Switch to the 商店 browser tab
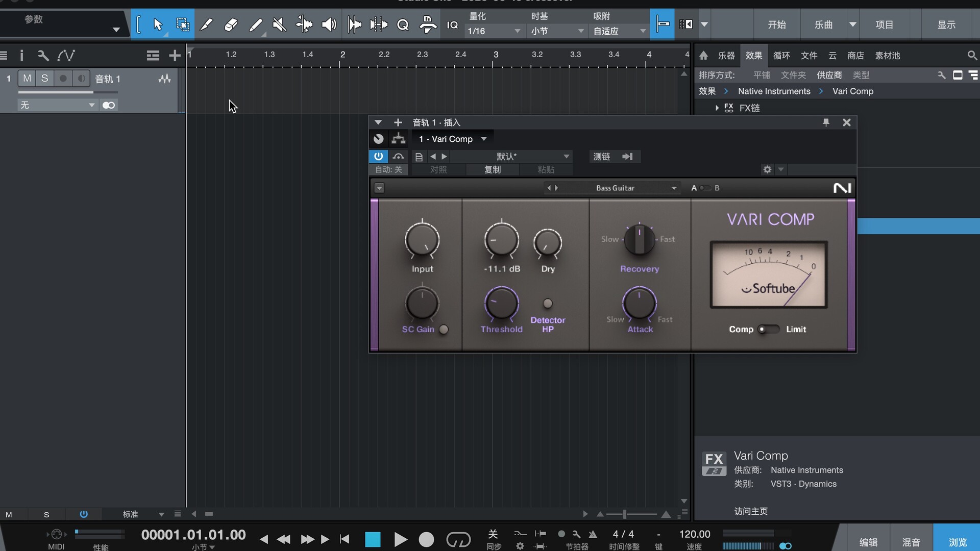This screenshot has height=551, width=980. point(856,56)
